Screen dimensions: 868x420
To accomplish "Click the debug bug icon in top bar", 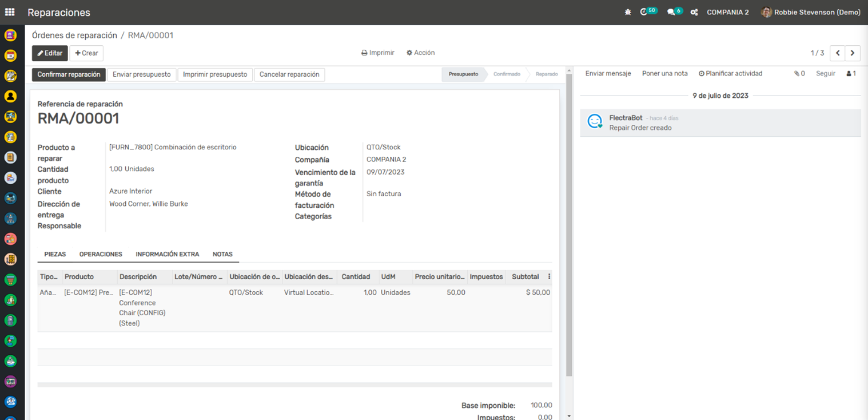I will [x=628, y=12].
